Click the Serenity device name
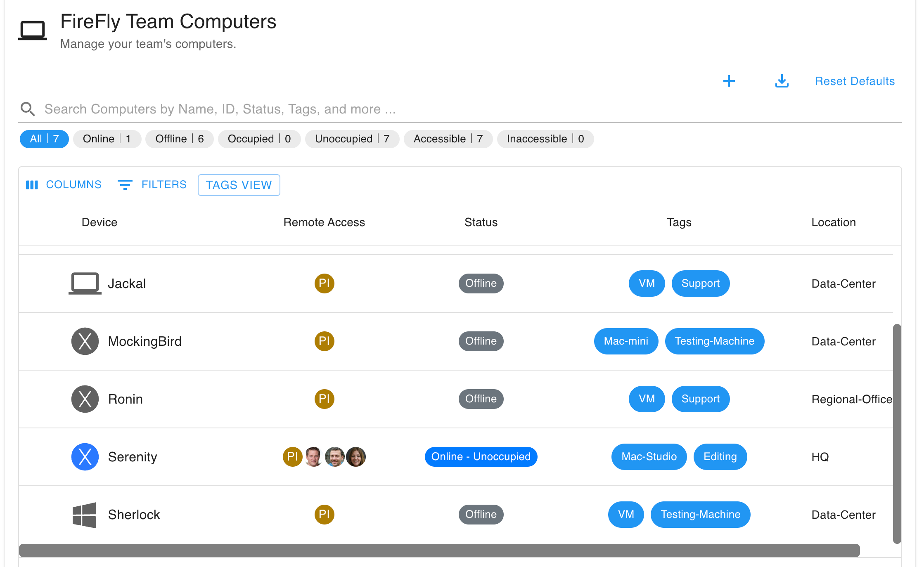The image size is (924, 567). point(133,457)
